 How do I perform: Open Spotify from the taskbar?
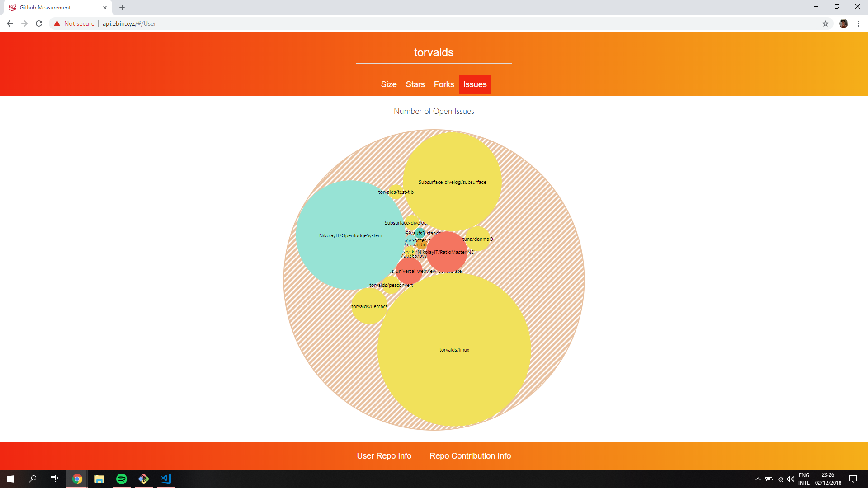coord(122,479)
